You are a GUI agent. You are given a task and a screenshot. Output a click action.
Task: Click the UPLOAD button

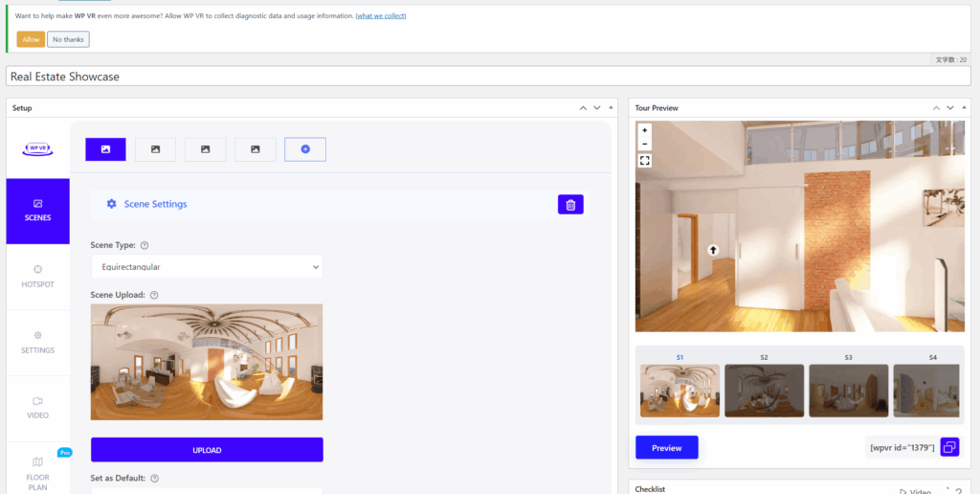pos(207,450)
